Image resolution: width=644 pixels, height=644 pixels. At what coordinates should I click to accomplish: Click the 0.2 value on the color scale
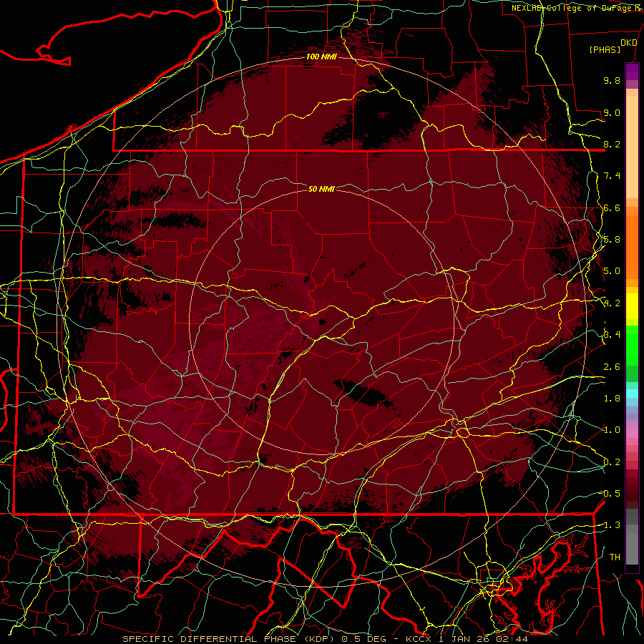click(612, 462)
